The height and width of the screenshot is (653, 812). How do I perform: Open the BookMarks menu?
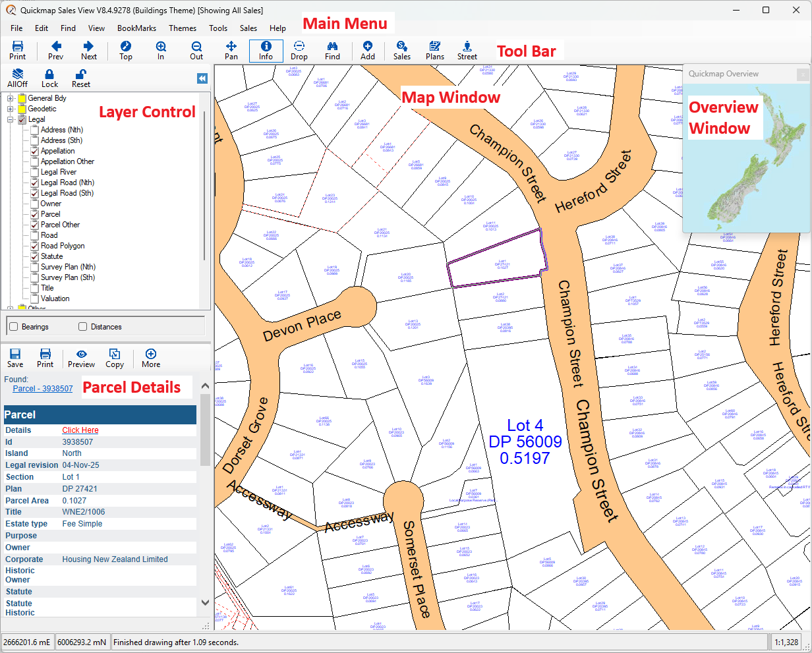point(136,28)
